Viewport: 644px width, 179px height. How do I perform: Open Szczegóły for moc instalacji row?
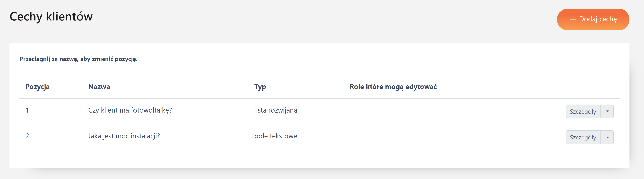[x=583, y=137]
